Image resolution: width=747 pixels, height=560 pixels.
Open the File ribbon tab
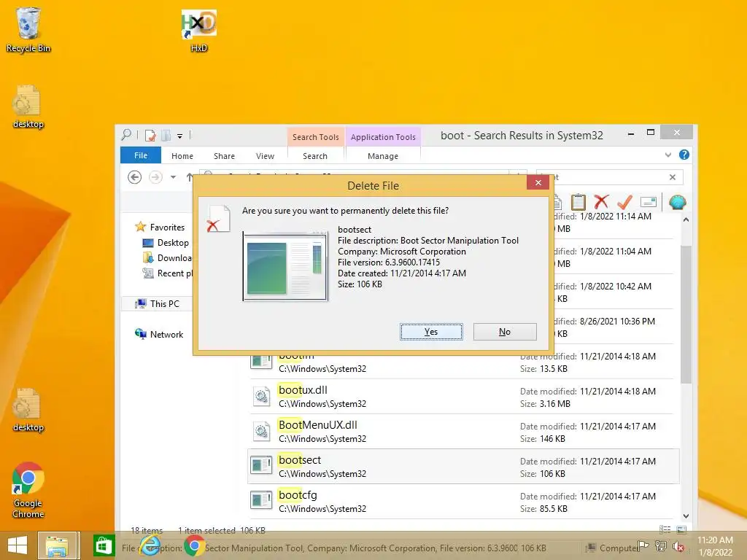[141, 156]
